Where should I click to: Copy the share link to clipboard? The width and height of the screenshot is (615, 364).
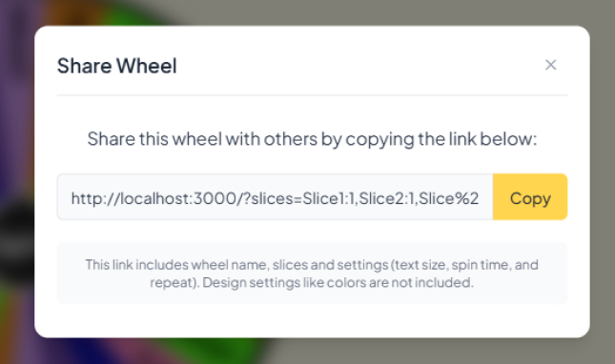click(530, 196)
